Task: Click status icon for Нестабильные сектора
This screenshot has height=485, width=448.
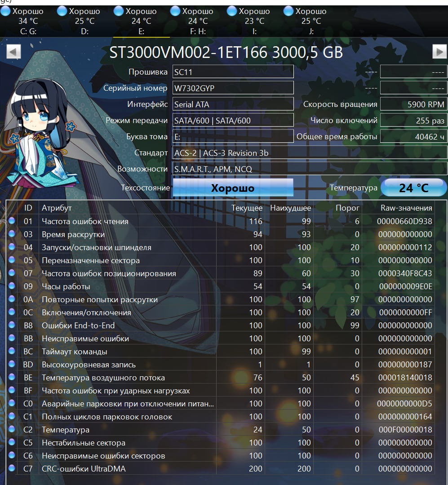Action: 12,442
